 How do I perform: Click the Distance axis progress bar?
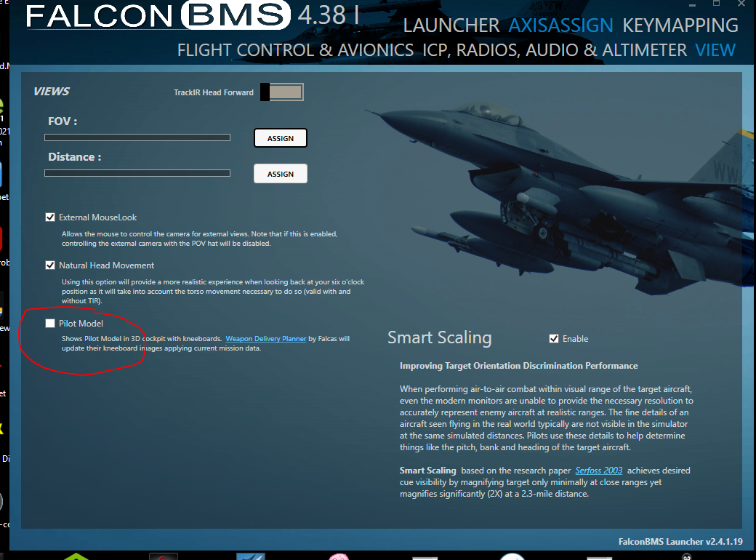tap(137, 173)
